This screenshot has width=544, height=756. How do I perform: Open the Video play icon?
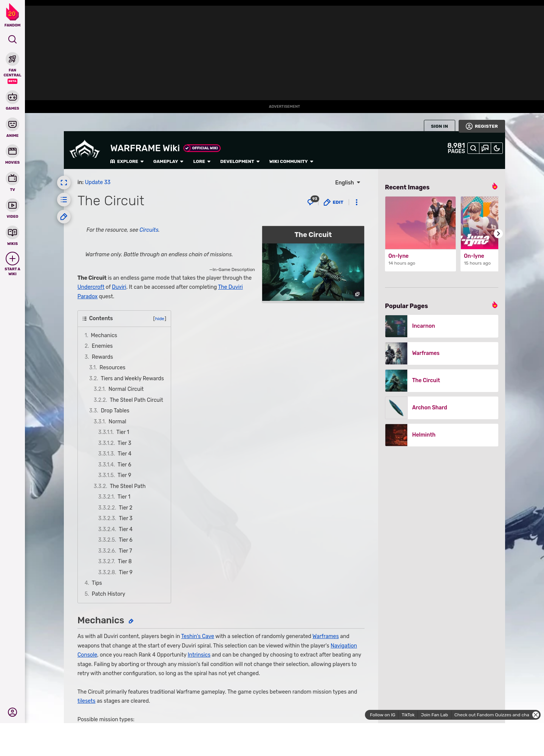point(12,205)
